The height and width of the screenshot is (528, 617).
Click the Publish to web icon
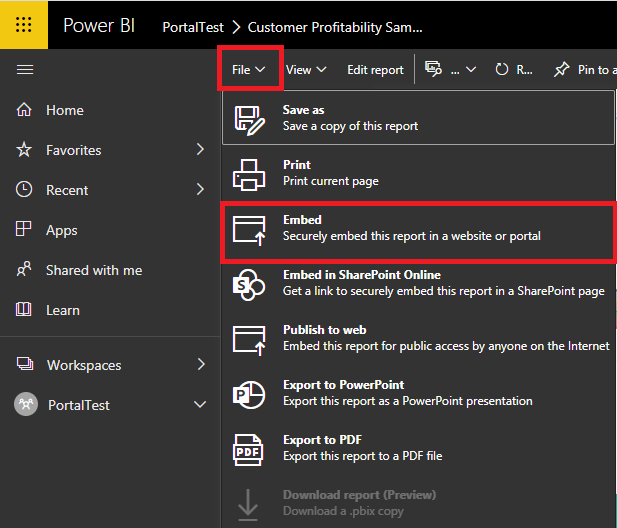[x=249, y=341]
